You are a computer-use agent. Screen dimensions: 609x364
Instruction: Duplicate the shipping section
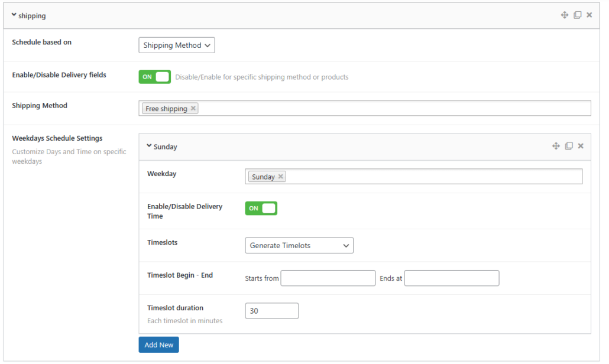tap(577, 15)
